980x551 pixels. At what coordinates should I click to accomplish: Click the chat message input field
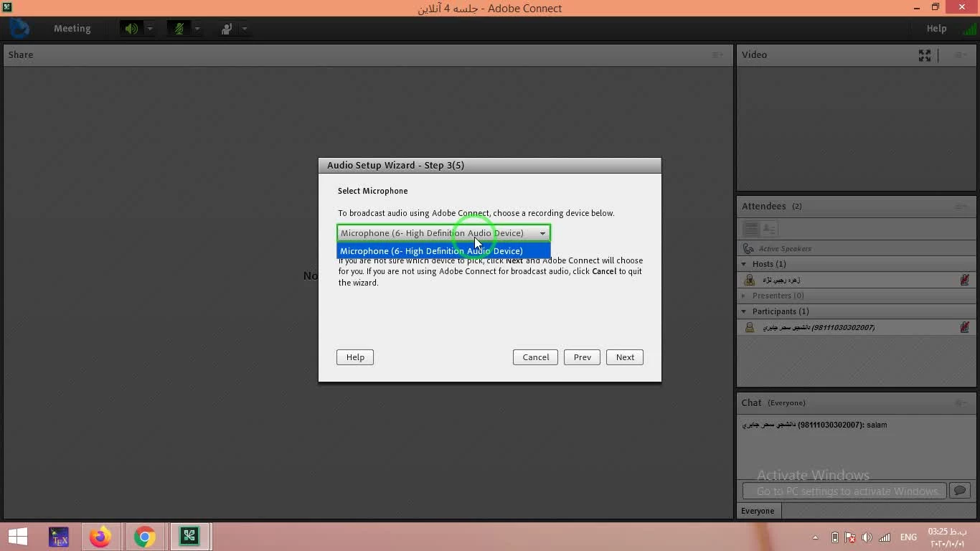[x=844, y=491]
